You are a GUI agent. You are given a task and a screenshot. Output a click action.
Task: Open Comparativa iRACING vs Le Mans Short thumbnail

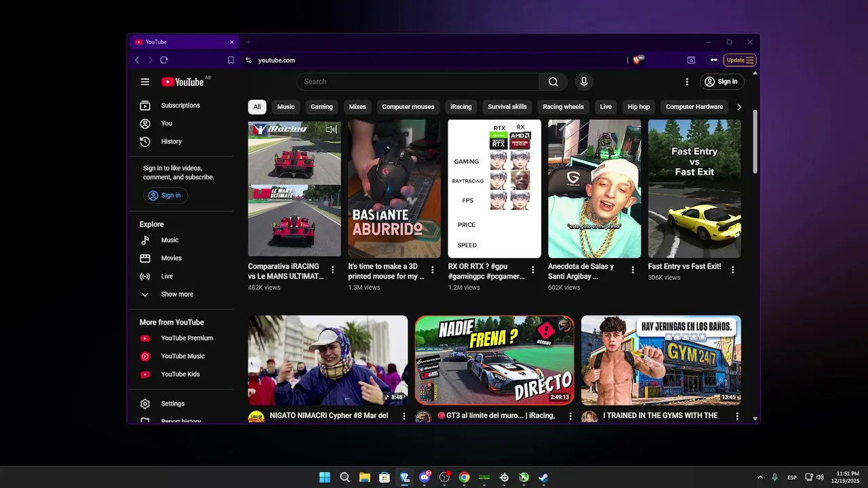(x=294, y=189)
